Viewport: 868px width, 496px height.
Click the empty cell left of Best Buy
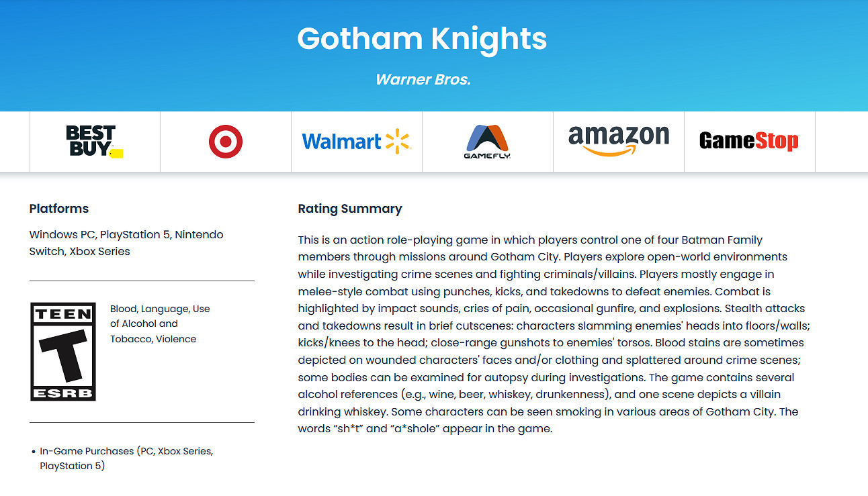[15, 142]
